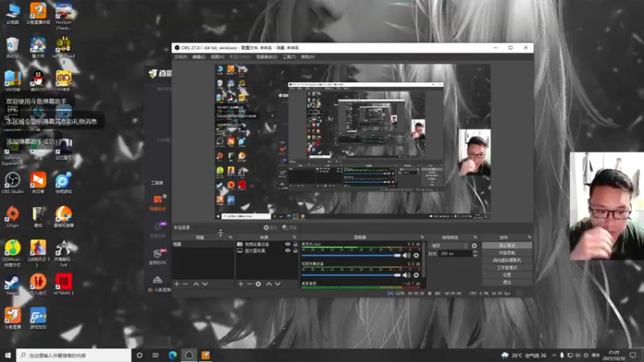Show hidden system tray icons chevron

[x=554, y=356]
